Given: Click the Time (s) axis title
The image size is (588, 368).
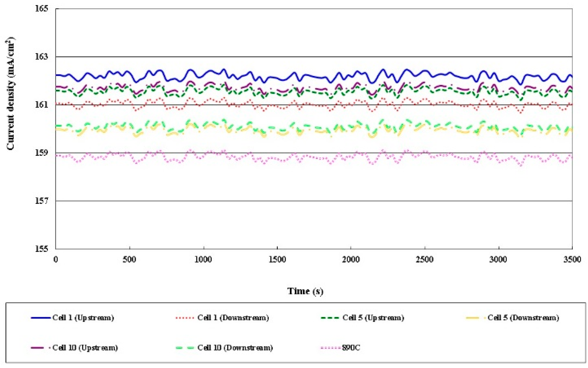Looking at the screenshot, I should pyautogui.click(x=305, y=291).
